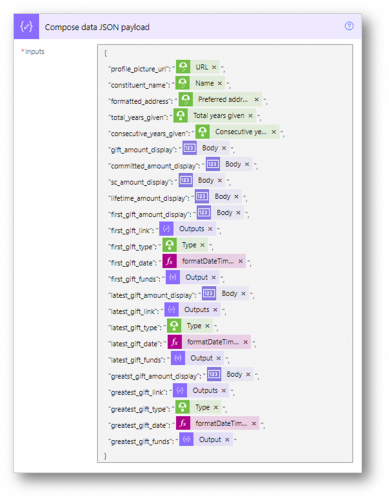Viewport: 389px width, 500px height.
Task: Remove the Total years given token
Action: click(x=250, y=116)
